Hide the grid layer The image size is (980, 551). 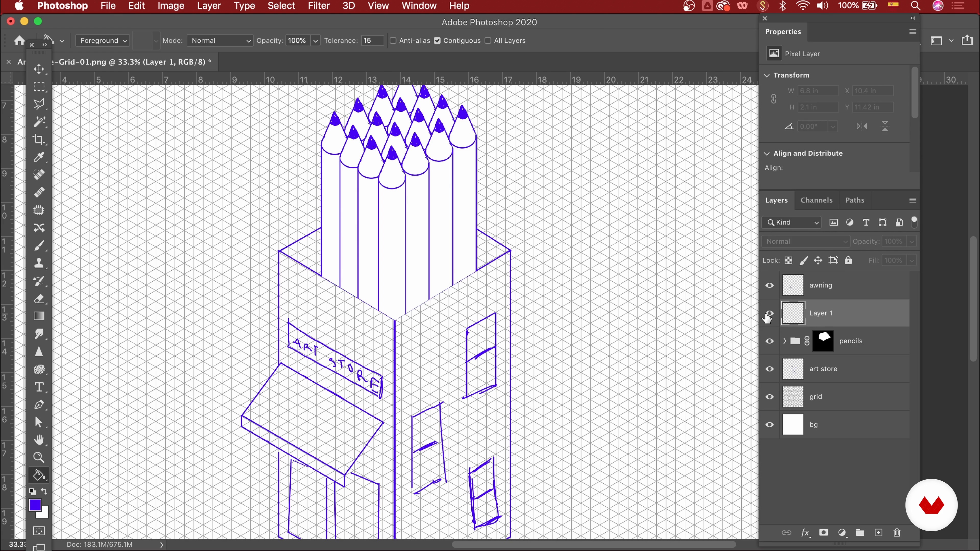tap(770, 397)
